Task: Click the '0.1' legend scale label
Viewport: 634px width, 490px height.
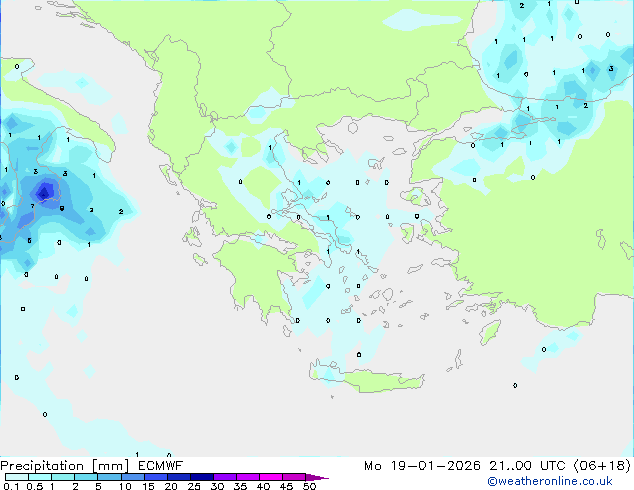Action: coord(12,486)
